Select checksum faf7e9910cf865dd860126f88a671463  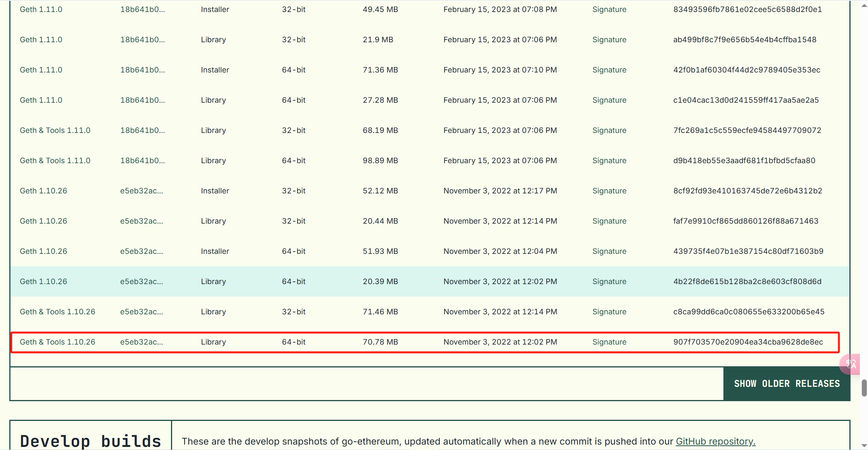point(746,221)
